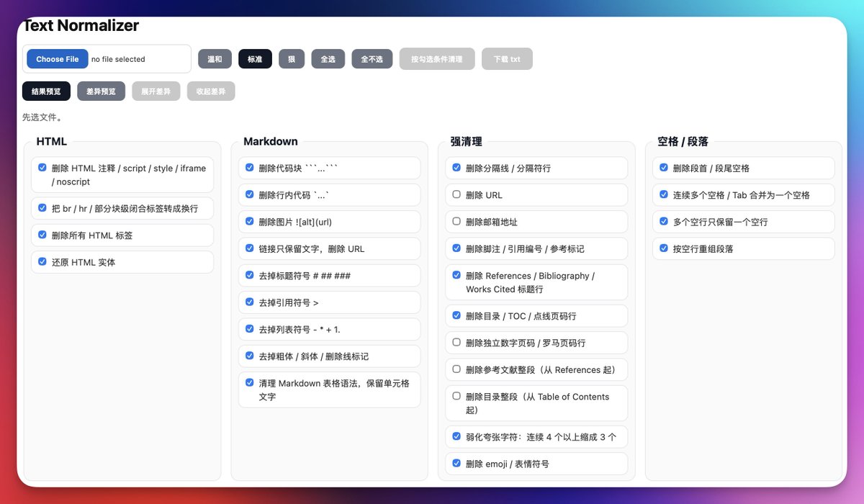
Task: Toggle 清理 Markdown 表格语法 checkbox
Action: point(249,382)
